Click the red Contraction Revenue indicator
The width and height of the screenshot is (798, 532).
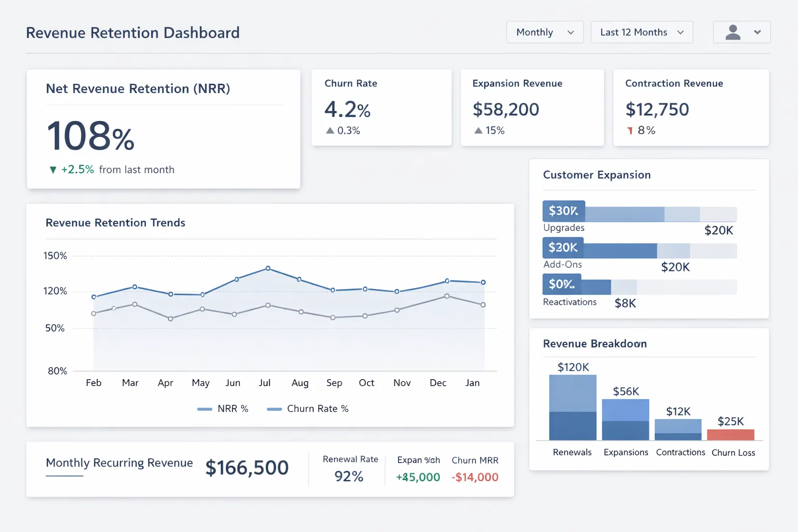pos(631,130)
